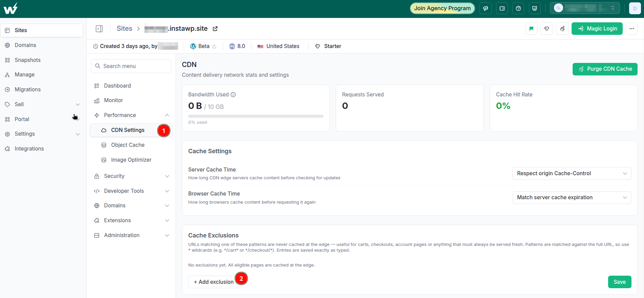This screenshot has width=644, height=298.
Task: Click the bandwidth usage progress bar
Action: (x=256, y=116)
